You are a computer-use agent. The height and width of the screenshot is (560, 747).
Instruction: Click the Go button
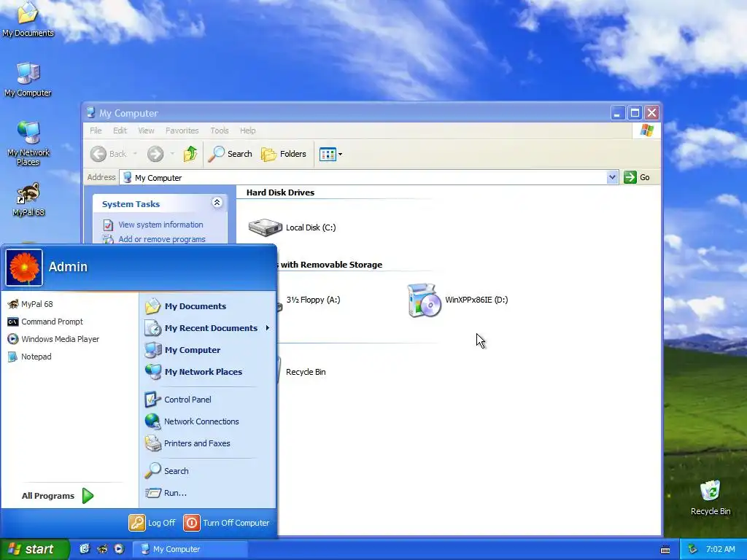[637, 177]
